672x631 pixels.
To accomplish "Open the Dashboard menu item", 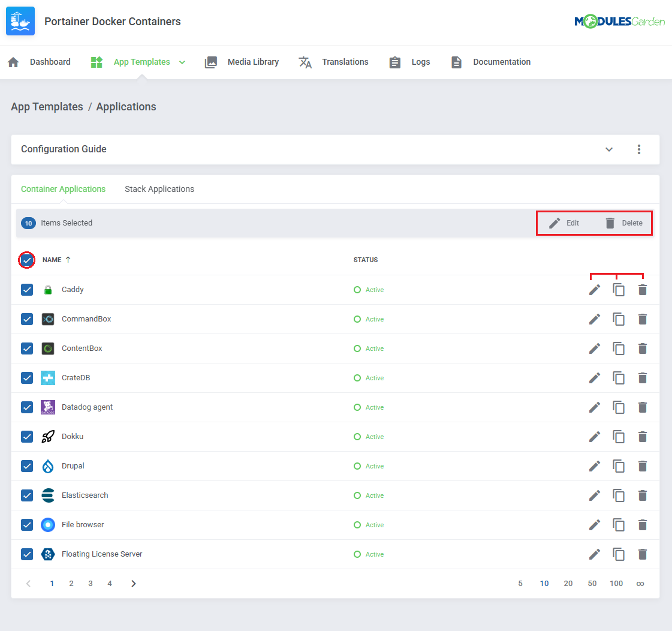I will [x=39, y=62].
